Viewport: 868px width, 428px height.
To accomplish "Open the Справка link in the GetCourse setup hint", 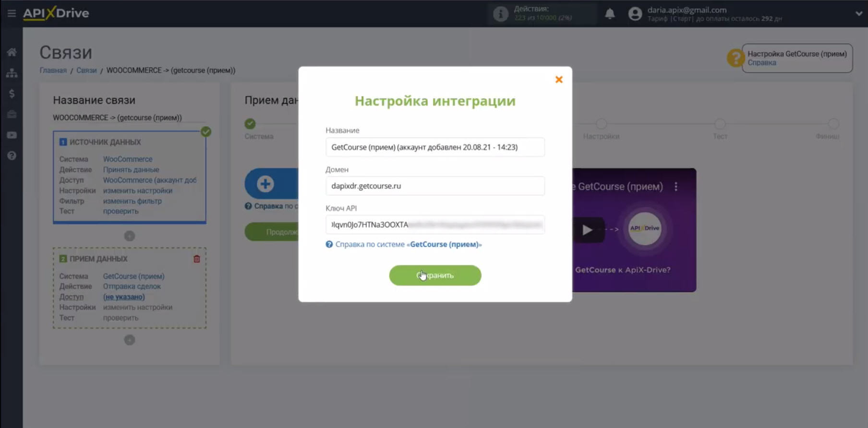I will point(761,63).
